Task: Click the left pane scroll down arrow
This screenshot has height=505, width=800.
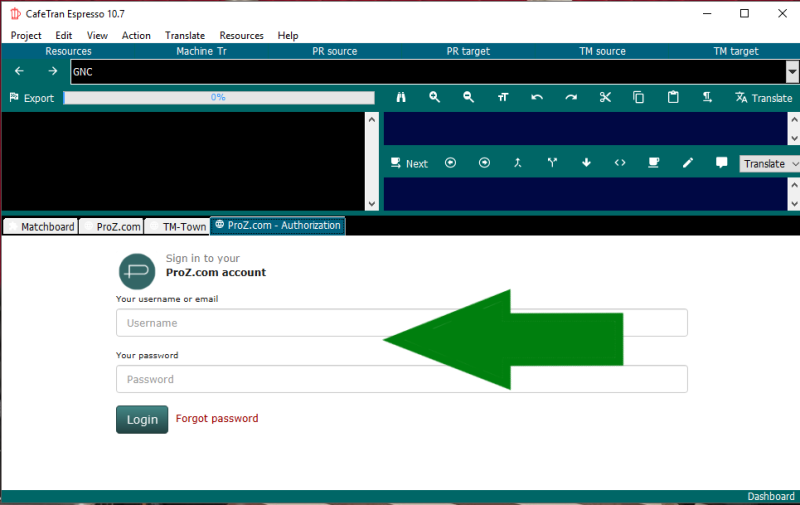Action: tap(371, 204)
